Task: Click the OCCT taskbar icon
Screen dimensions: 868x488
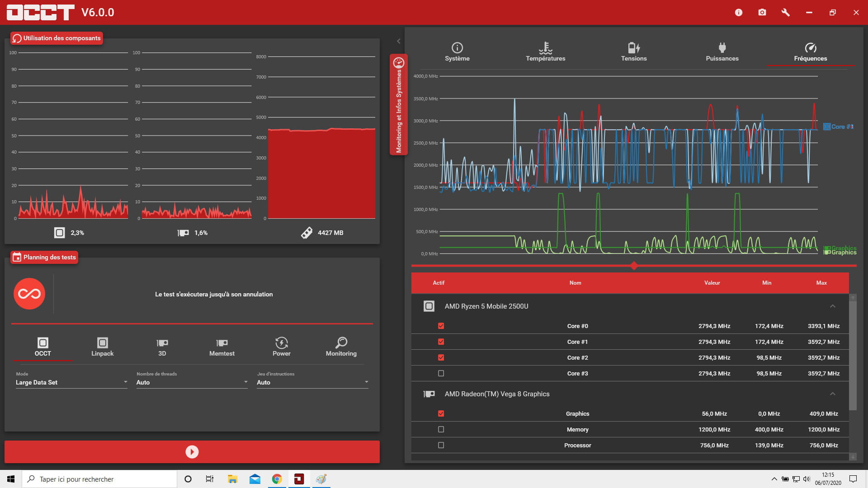Action: click(299, 479)
